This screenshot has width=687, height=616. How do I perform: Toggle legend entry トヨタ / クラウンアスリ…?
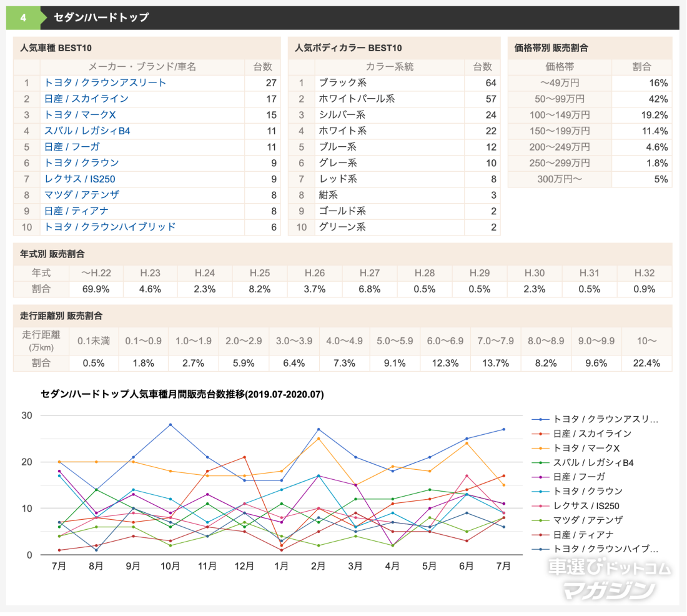(595, 419)
